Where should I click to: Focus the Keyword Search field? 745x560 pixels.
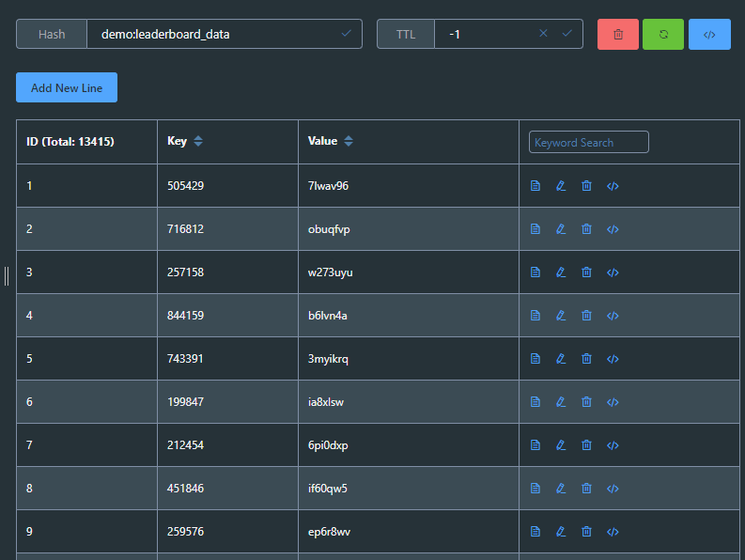click(x=589, y=142)
